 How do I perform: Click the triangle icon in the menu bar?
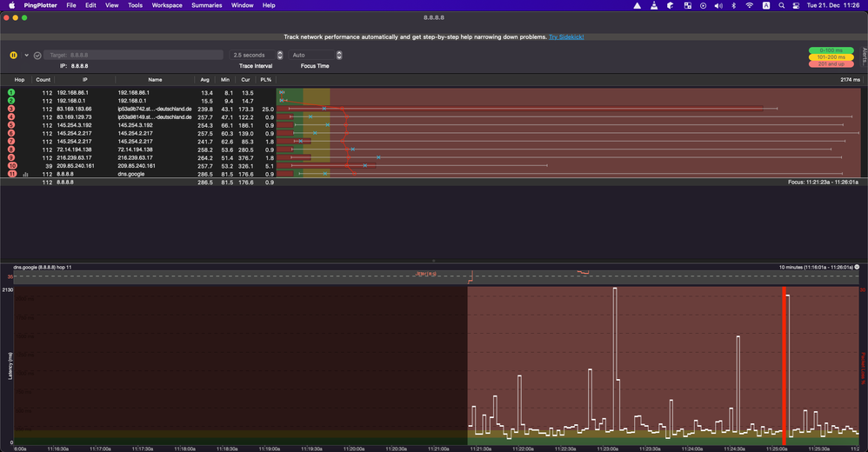(638, 5)
